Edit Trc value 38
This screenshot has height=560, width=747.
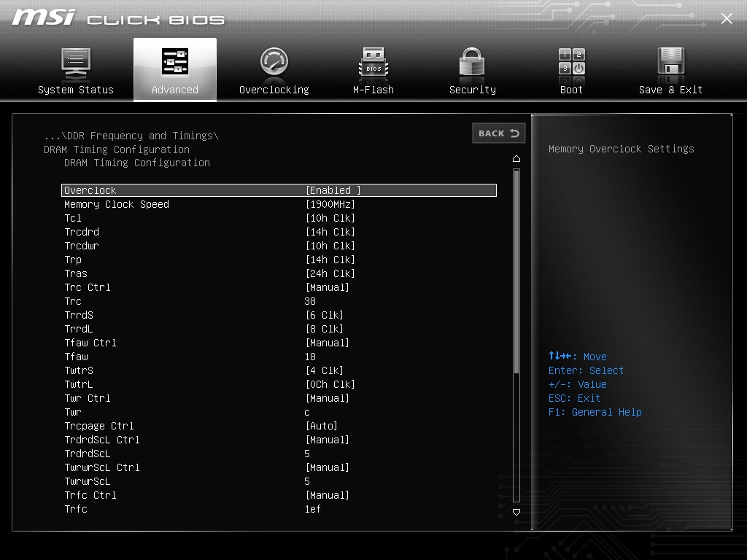[310, 301]
